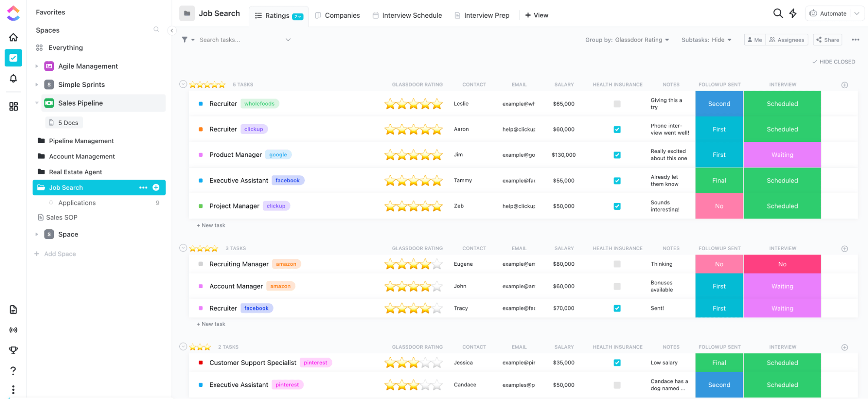Check health insurance box for Recruiting Manager
Screen dimensions: 868x399
(x=617, y=264)
